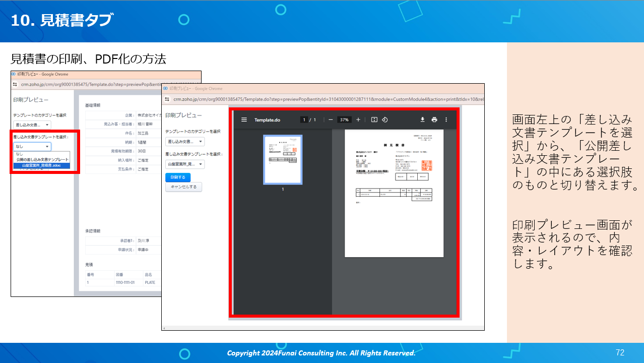
Task: Click site info icon in back window address bar
Action: click(x=15, y=84)
